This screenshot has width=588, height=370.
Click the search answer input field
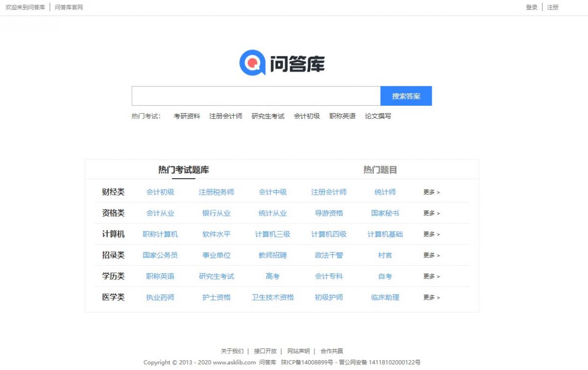(x=256, y=96)
